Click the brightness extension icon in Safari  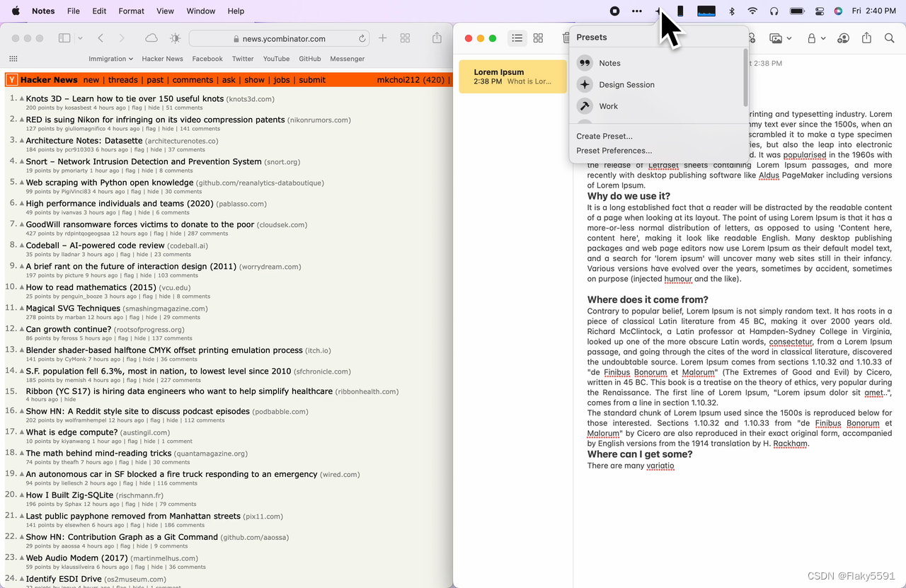(175, 38)
